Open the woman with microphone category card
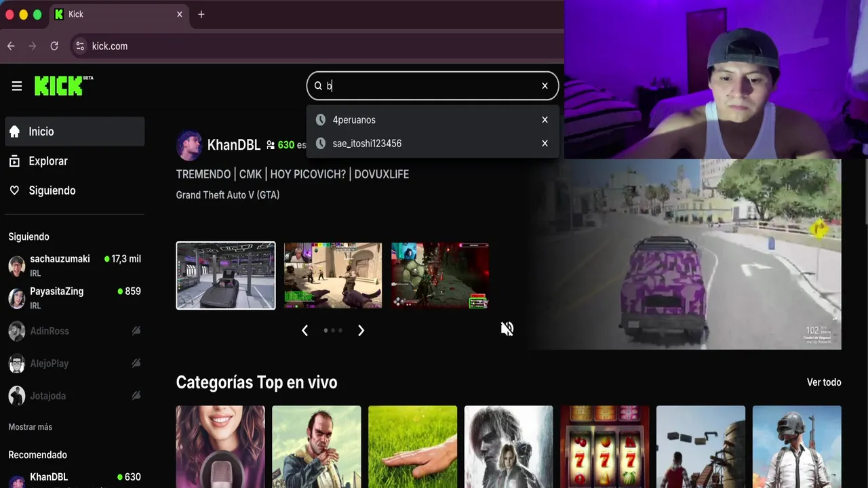This screenshot has height=488, width=868. [x=220, y=447]
